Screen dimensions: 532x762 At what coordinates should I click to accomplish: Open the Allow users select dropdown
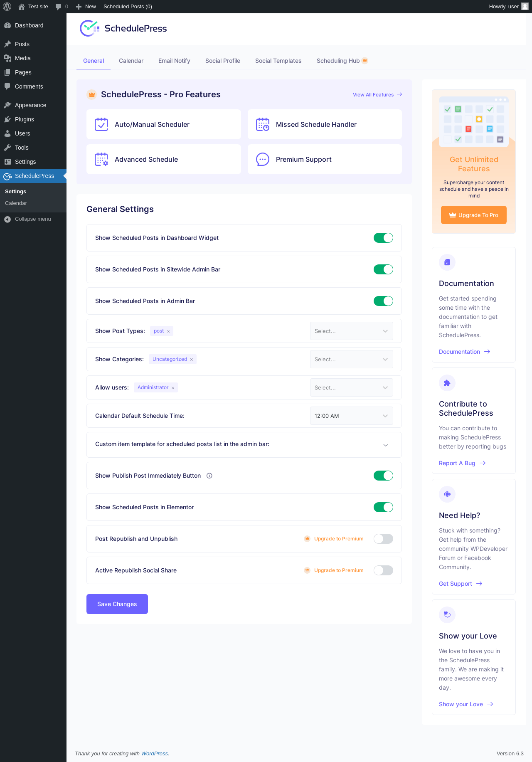(x=352, y=387)
